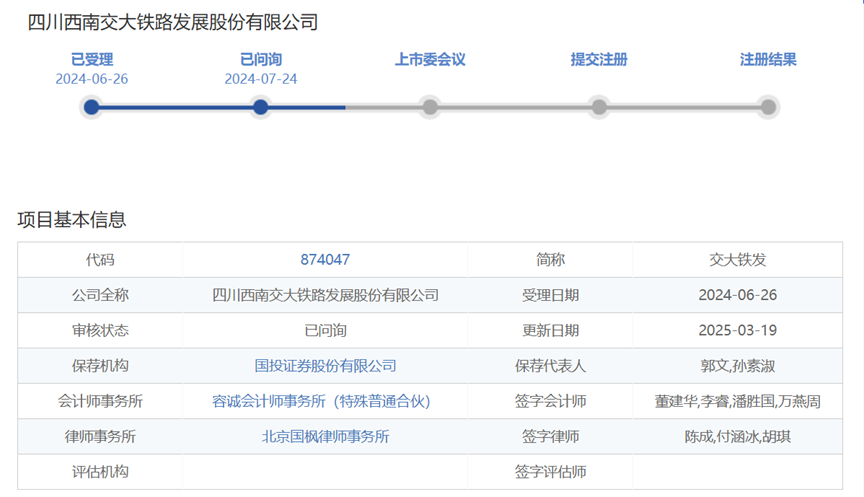Click the 律师事务所 label cell

pos(100,436)
